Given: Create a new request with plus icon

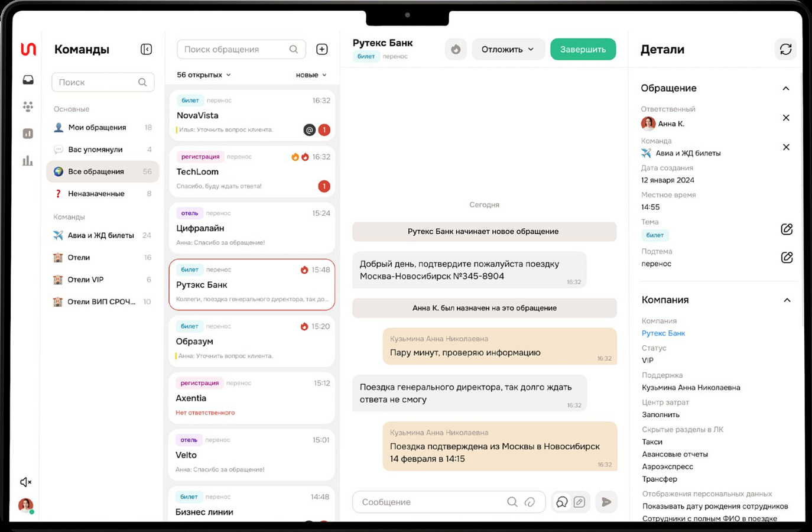Looking at the screenshot, I should point(322,49).
